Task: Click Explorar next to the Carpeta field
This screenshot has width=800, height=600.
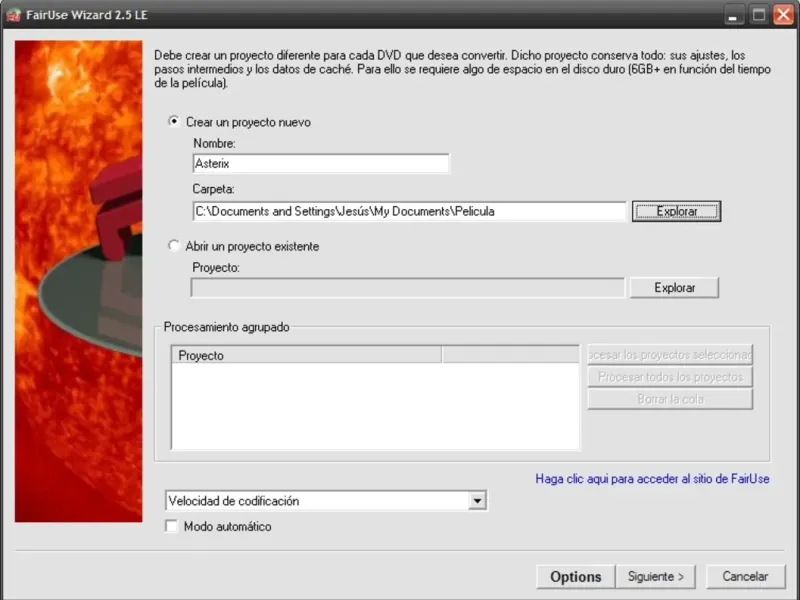Action: point(676,211)
